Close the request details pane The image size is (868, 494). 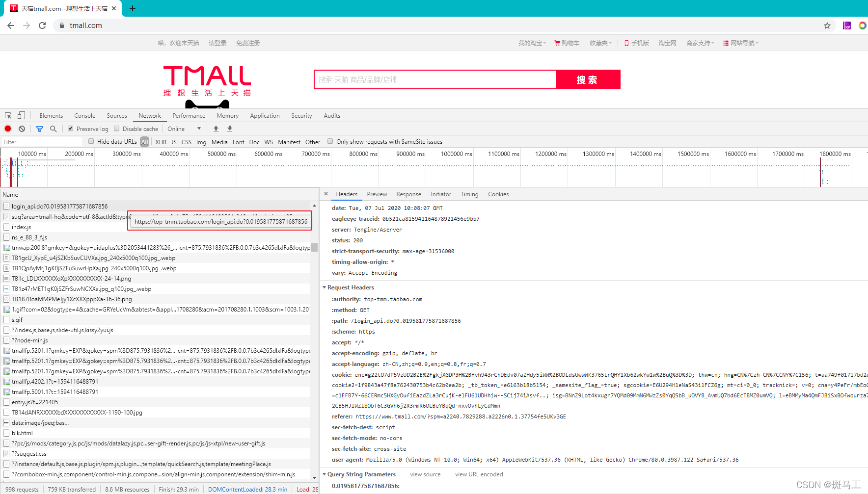click(326, 194)
